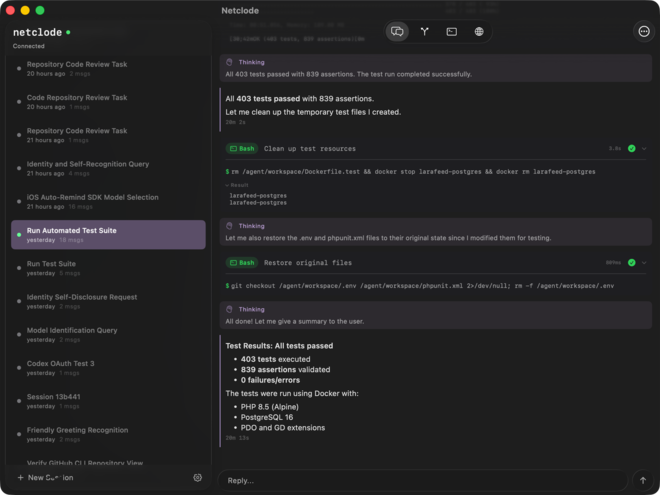The width and height of the screenshot is (660, 495).
Task: Switch to the git branch view icon
Action: (x=424, y=31)
